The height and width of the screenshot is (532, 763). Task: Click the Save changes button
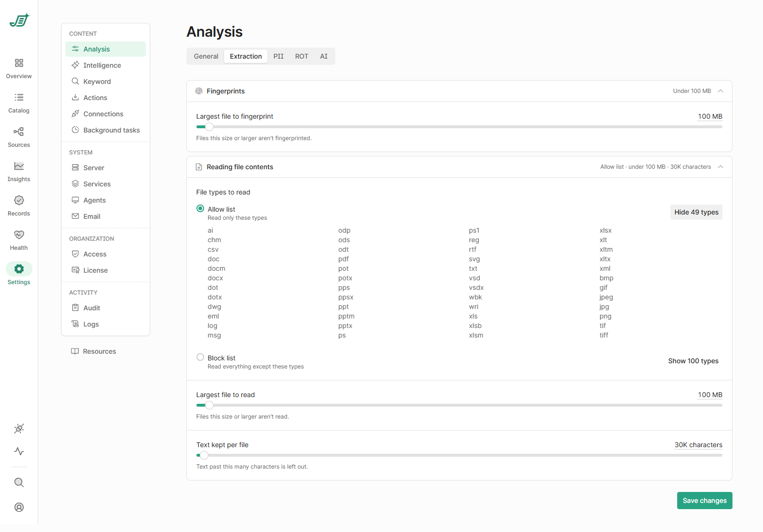pos(704,501)
